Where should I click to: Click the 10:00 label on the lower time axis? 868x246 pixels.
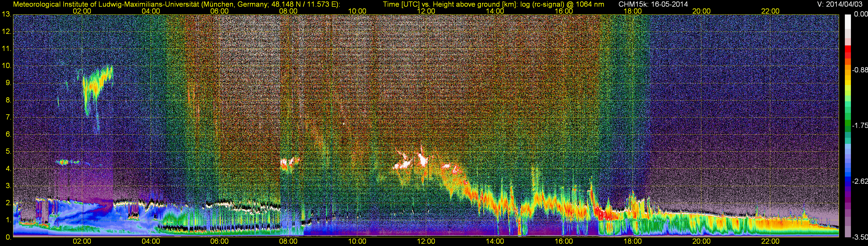click(x=357, y=241)
